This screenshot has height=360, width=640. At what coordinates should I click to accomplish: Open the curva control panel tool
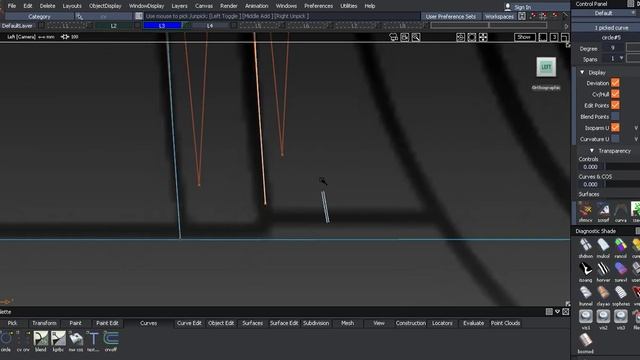coord(620,211)
